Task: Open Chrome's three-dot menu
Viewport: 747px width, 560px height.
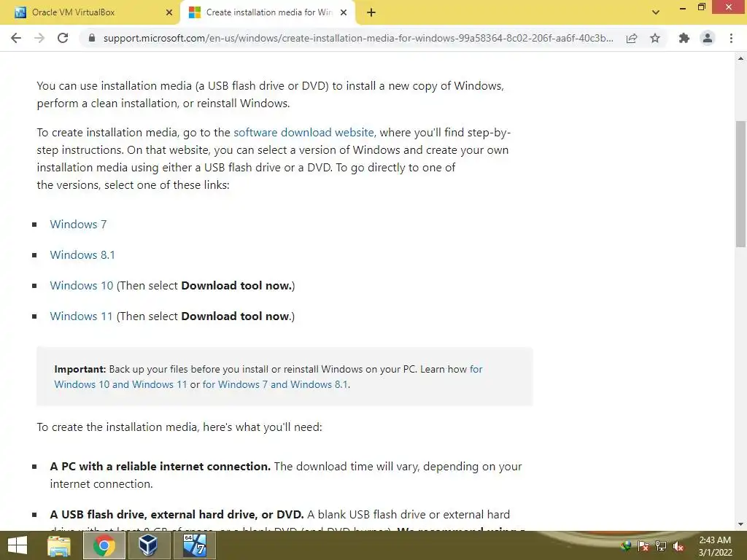Action: pos(731,38)
